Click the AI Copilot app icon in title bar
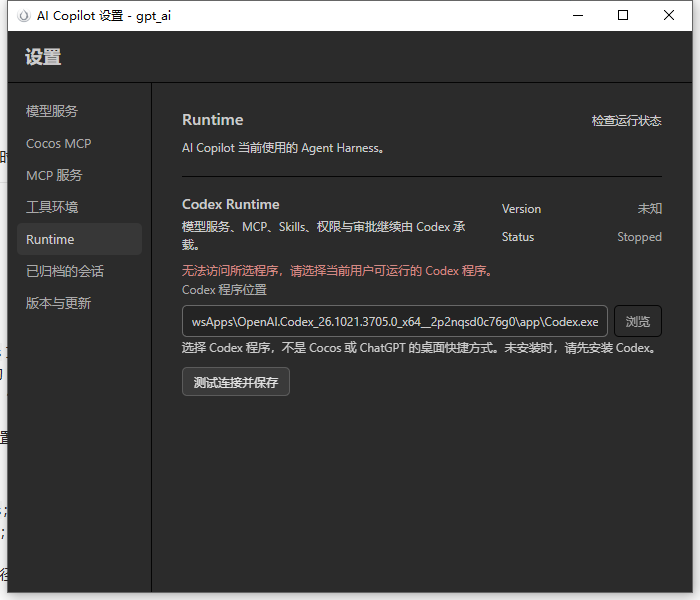Screen dimensions: 700x600 click(24, 16)
